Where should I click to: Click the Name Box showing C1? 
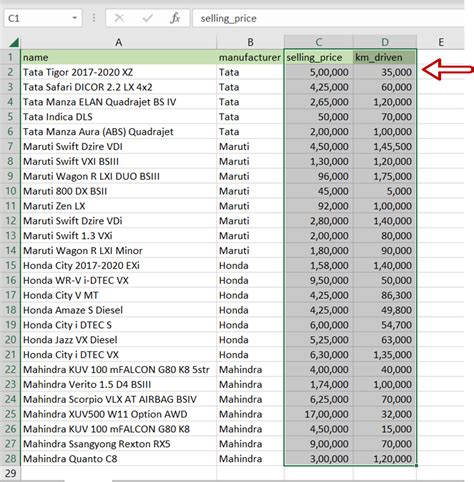pos(43,18)
